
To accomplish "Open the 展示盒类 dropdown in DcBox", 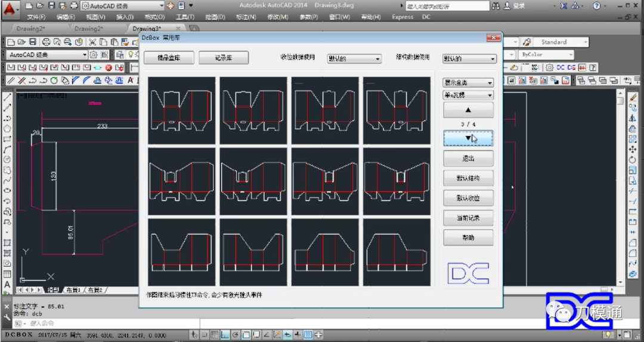I will tap(468, 82).
